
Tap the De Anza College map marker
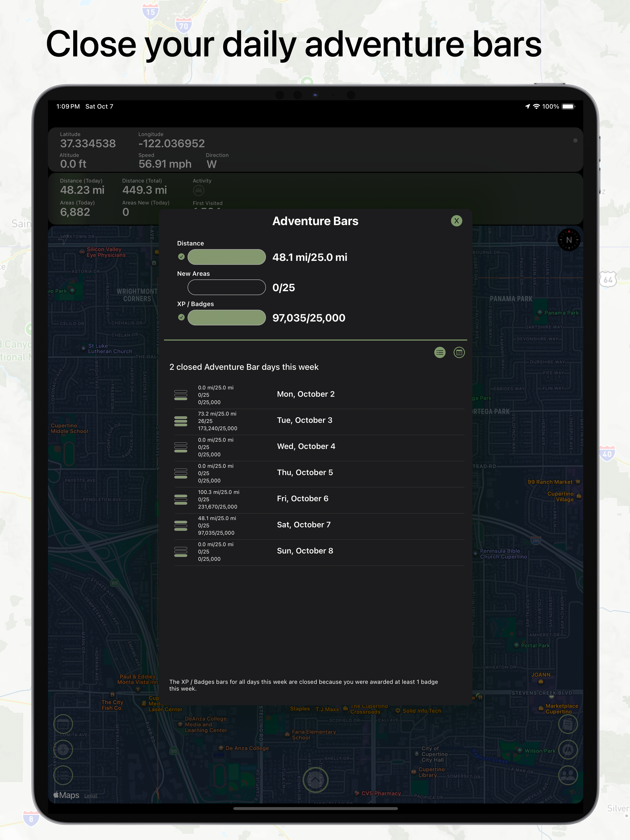221,748
